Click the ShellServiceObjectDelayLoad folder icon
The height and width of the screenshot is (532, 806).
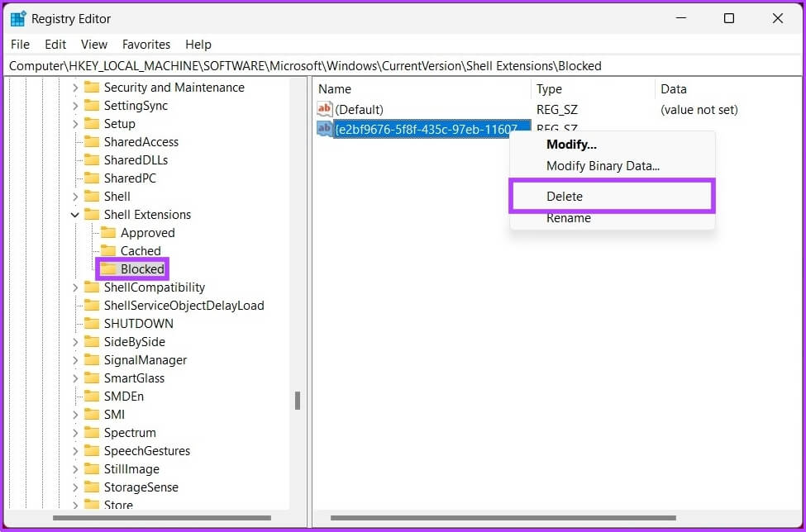tap(92, 306)
